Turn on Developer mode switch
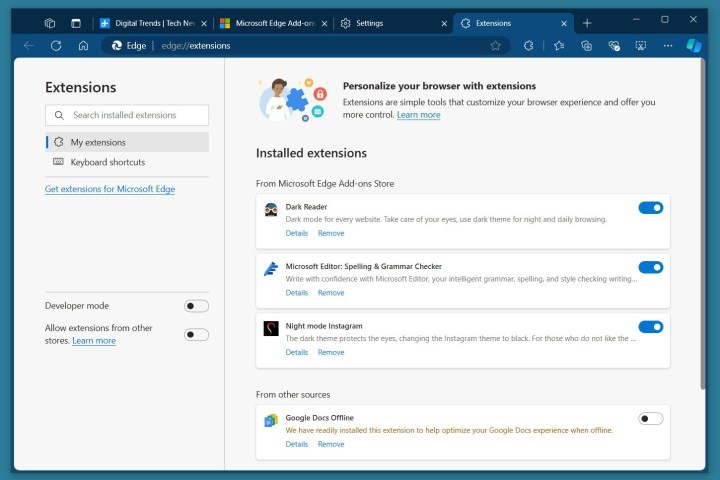The height and width of the screenshot is (480, 720). (196, 306)
